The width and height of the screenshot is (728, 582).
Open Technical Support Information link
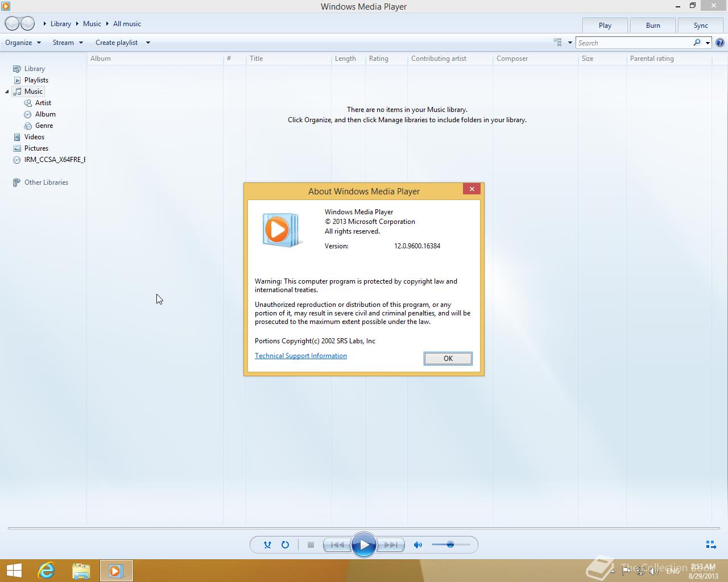click(301, 356)
